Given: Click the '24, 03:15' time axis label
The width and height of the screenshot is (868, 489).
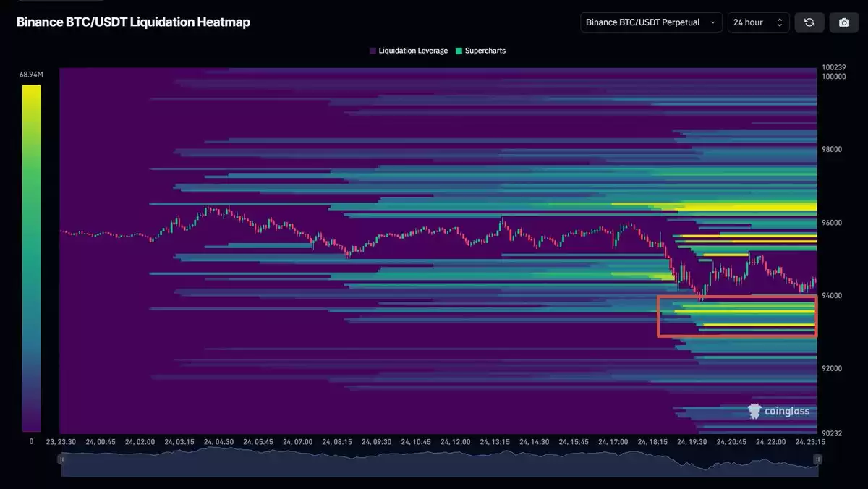Looking at the screenshot, I should 179,441.
